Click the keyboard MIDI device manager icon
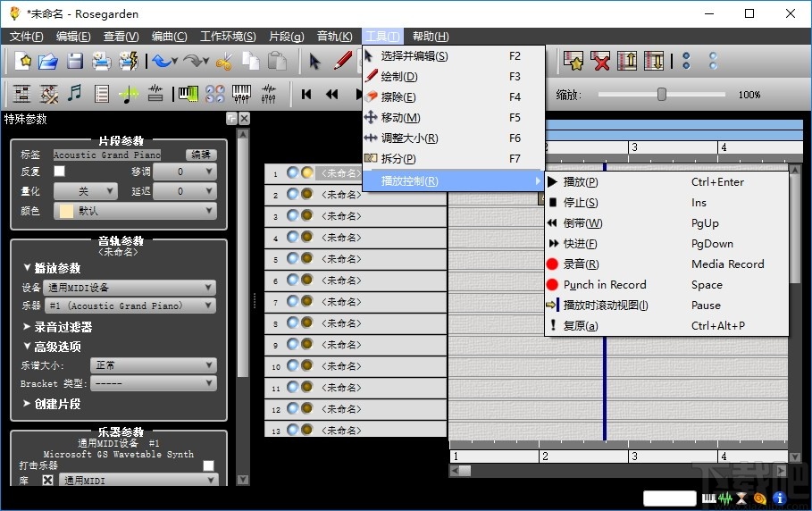The height and width of the screenshot is (511, 812). point(188,94)
